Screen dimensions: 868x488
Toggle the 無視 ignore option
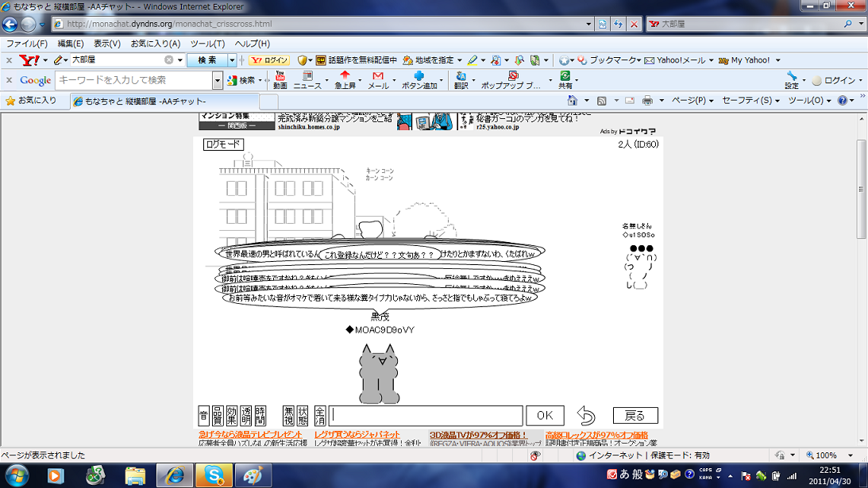(x=290, y=416)
